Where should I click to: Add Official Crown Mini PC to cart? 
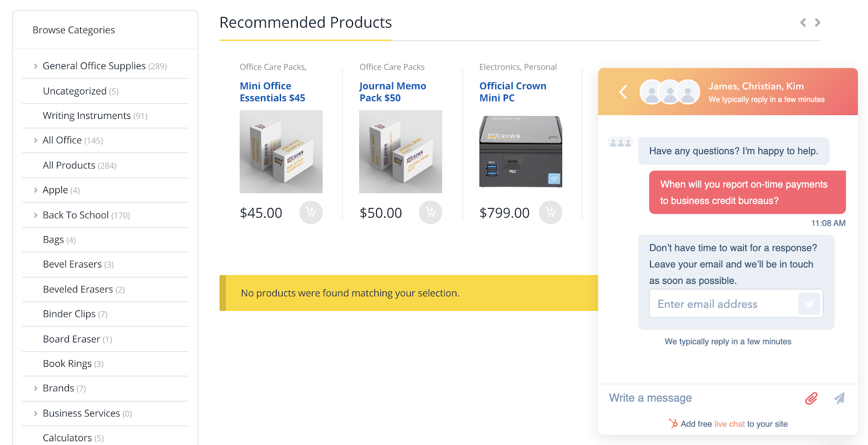551,212
